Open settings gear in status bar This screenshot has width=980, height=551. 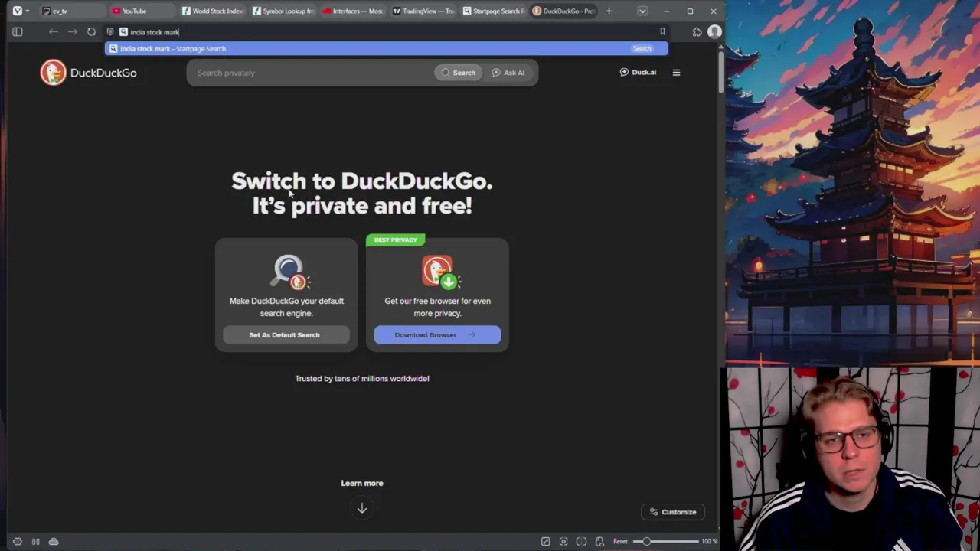click(x=18, y=542)
